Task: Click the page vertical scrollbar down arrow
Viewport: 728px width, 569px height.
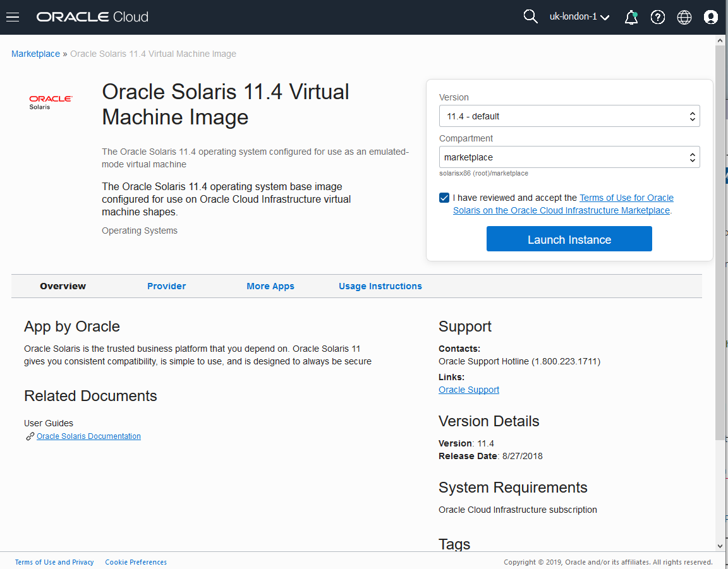Action: click(720, 546)
